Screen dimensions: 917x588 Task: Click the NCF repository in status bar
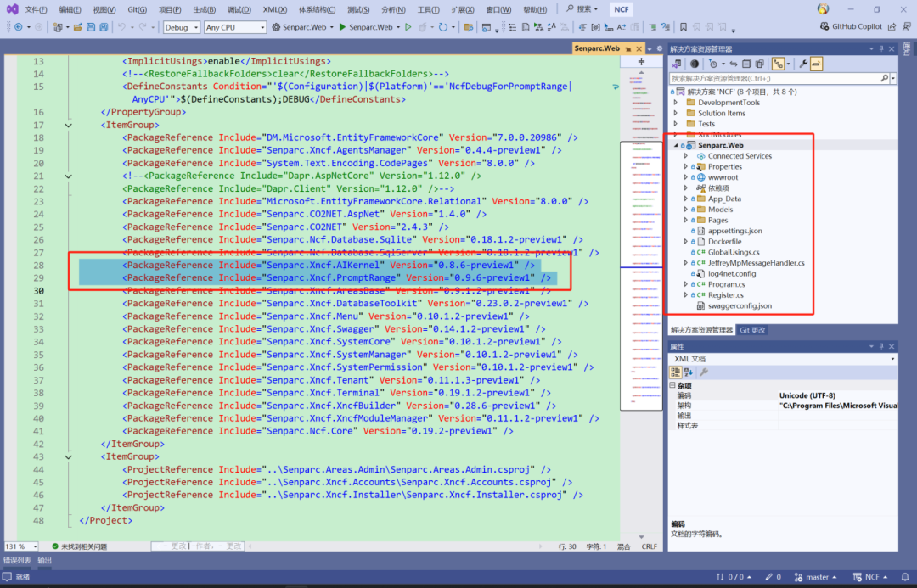coord(871,578)
